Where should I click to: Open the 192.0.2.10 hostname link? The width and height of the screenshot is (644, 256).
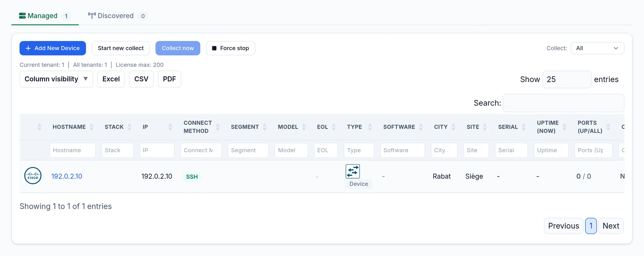click(x=67, y=176)
